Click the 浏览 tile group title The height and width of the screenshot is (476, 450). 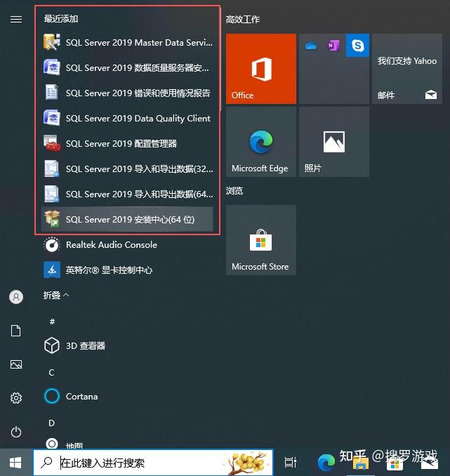click(234, 191)
